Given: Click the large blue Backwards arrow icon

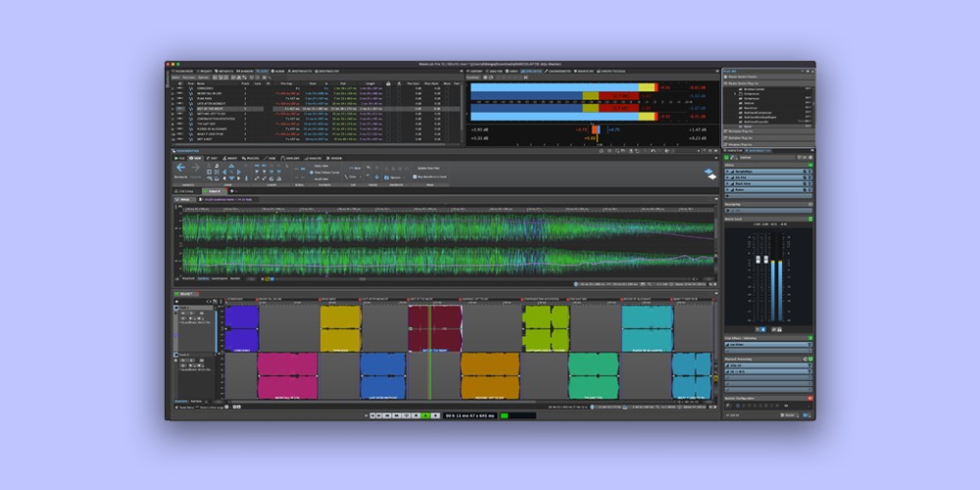Looking at the screenshot, I should tap(180, 169).
